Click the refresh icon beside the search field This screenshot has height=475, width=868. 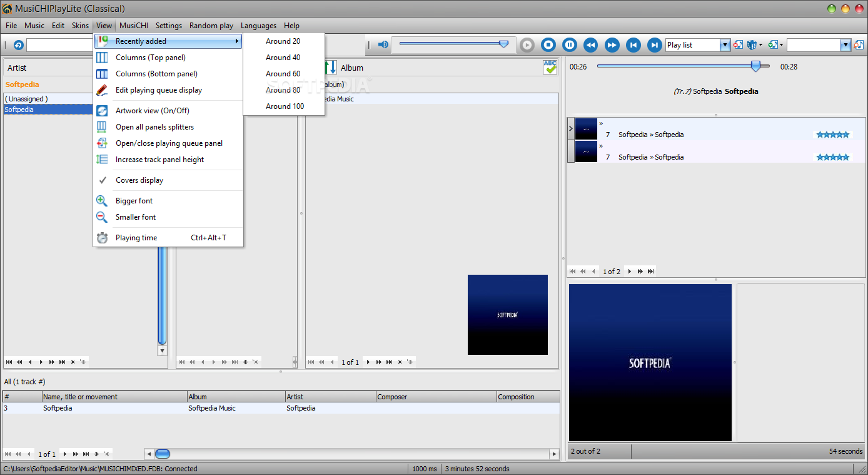(x=18, y=45)
